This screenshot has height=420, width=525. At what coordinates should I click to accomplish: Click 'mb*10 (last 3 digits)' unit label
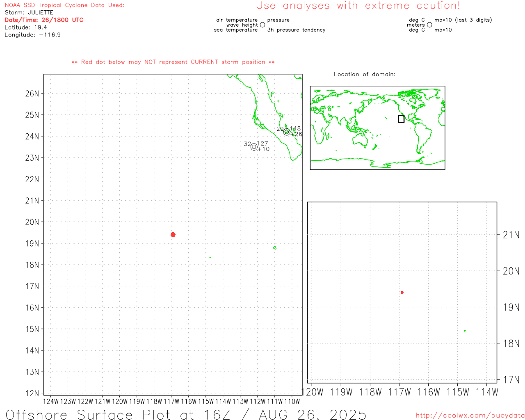tap(463, 20)
